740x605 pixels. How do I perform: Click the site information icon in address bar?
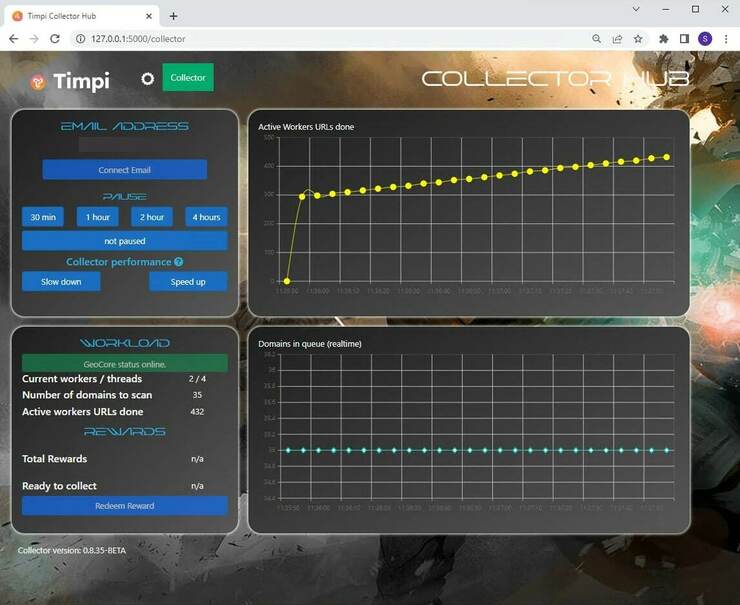(80, 39)
